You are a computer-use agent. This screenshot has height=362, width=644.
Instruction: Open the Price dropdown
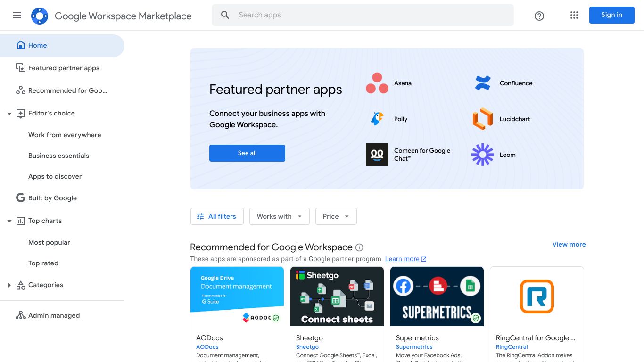coord(336,216)
